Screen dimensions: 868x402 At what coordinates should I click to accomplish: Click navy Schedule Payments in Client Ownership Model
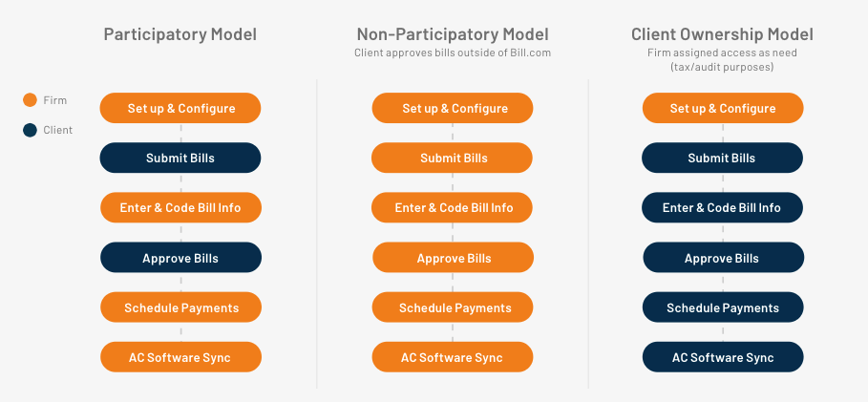click(723, 307)
